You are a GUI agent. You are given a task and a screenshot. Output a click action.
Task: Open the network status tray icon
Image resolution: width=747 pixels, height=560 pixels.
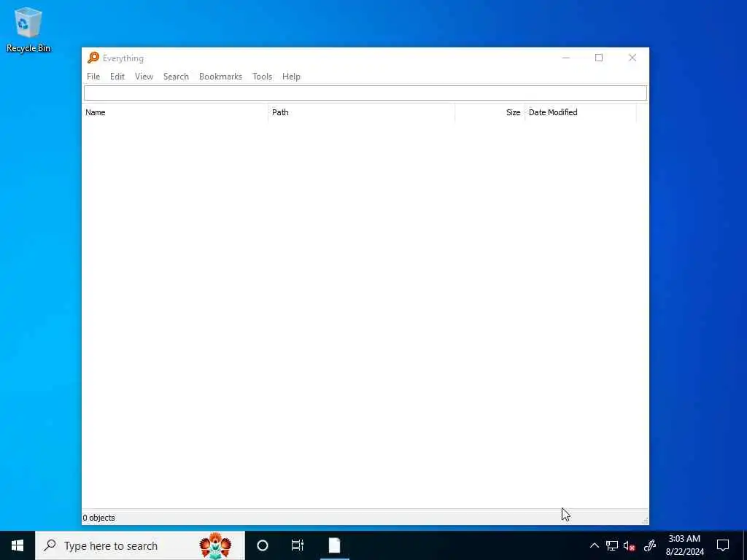point(612,545)
